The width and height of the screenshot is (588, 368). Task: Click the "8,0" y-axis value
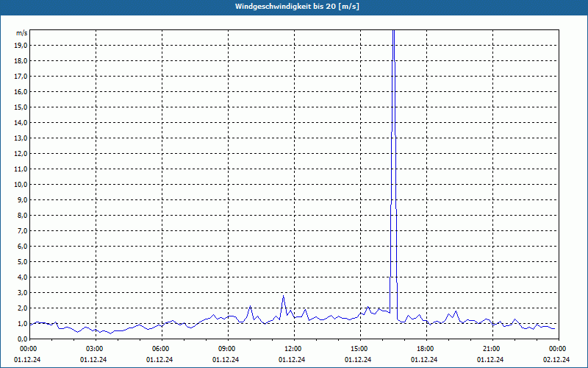pos(22,215)
